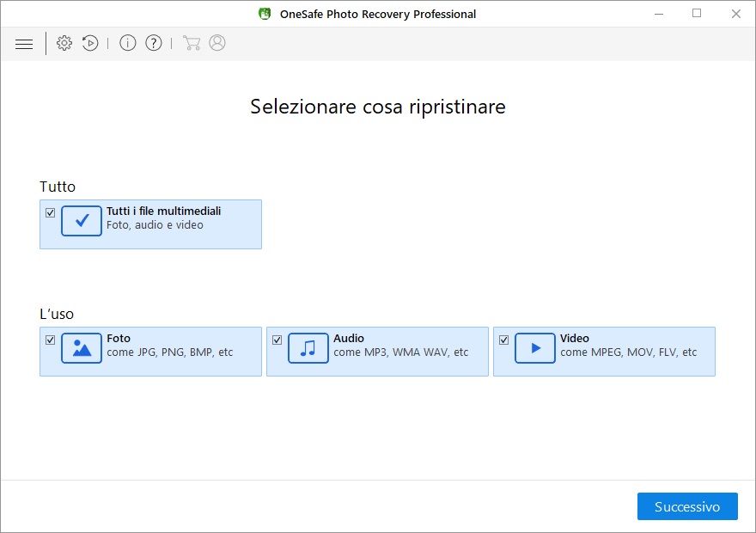Select the Tutti i file multimediali tile label
756x533 pixels.
(x=164, y=211)
